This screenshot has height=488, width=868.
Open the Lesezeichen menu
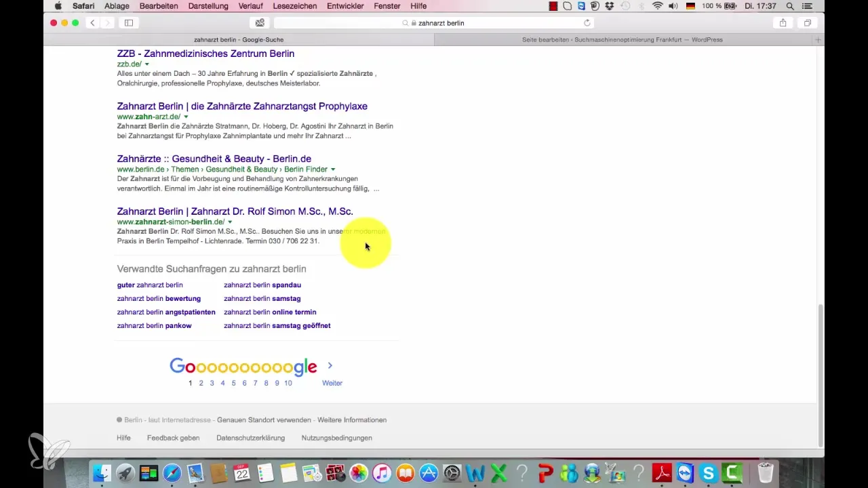(294, 6)
